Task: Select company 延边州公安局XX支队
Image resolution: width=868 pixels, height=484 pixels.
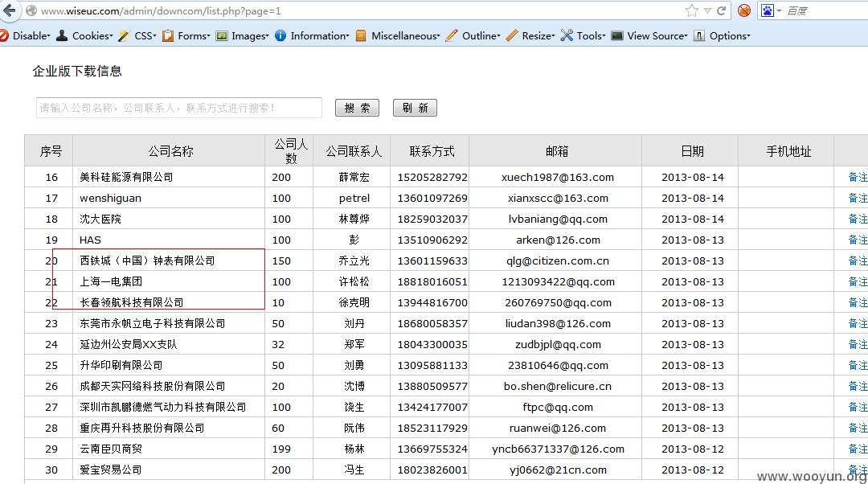Action: [x=129, y=344]
